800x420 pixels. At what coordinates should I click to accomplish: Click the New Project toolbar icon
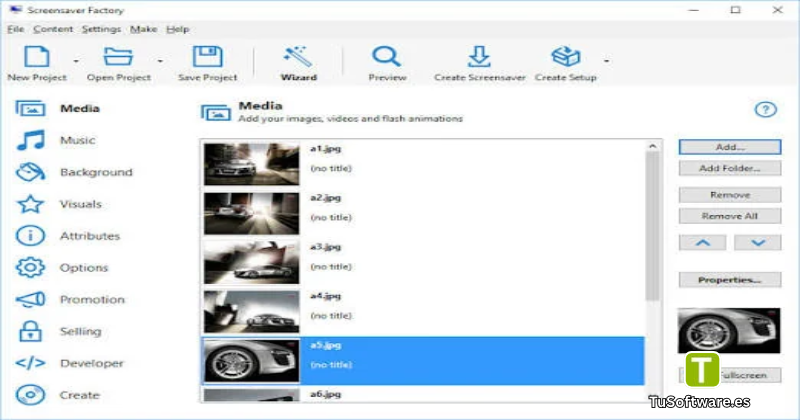tap(37, 57)
